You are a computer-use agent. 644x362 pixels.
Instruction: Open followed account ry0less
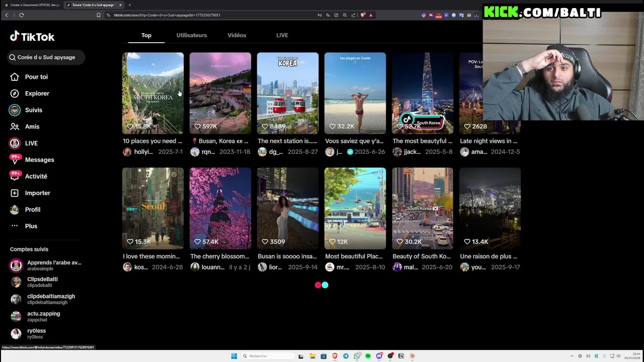28,333
